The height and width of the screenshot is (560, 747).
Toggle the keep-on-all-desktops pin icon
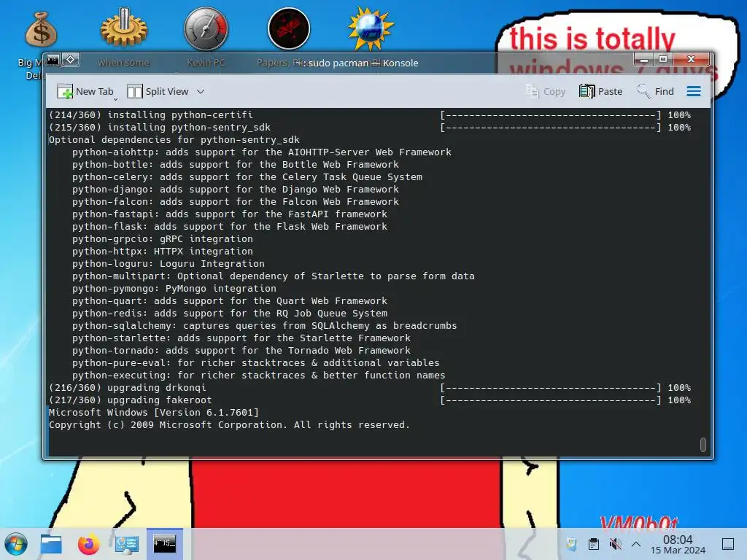[x=71, y=60]
